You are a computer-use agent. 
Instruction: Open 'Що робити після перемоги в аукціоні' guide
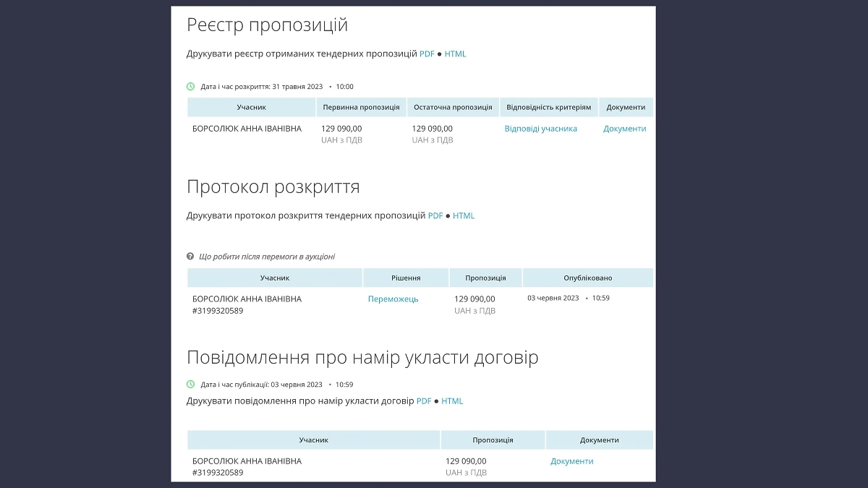click(268, 255)
